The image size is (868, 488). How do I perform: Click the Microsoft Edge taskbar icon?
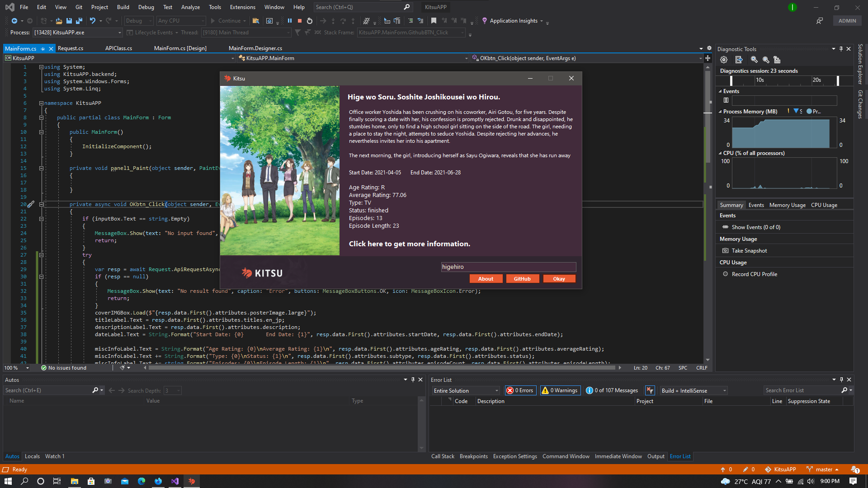click(x=142, y=481)
